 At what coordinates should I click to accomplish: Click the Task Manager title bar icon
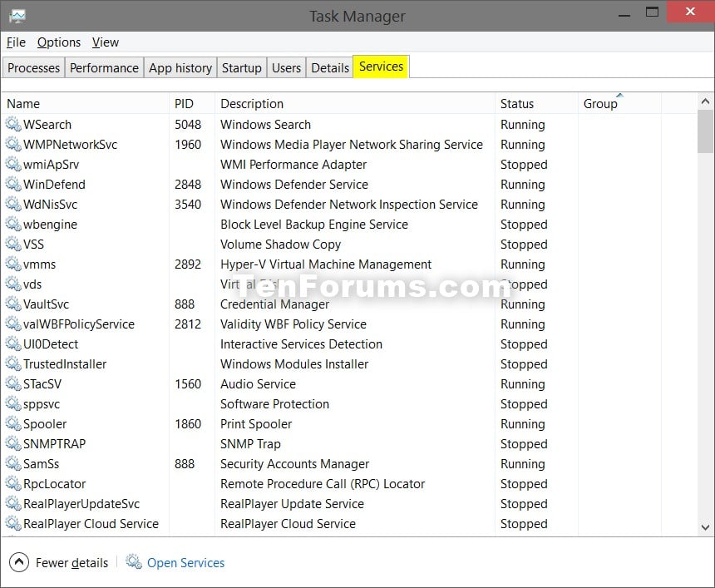point(17,17)
